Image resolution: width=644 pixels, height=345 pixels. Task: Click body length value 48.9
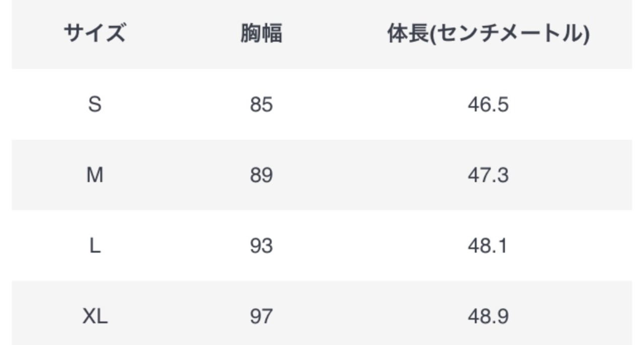coord(488,316)
